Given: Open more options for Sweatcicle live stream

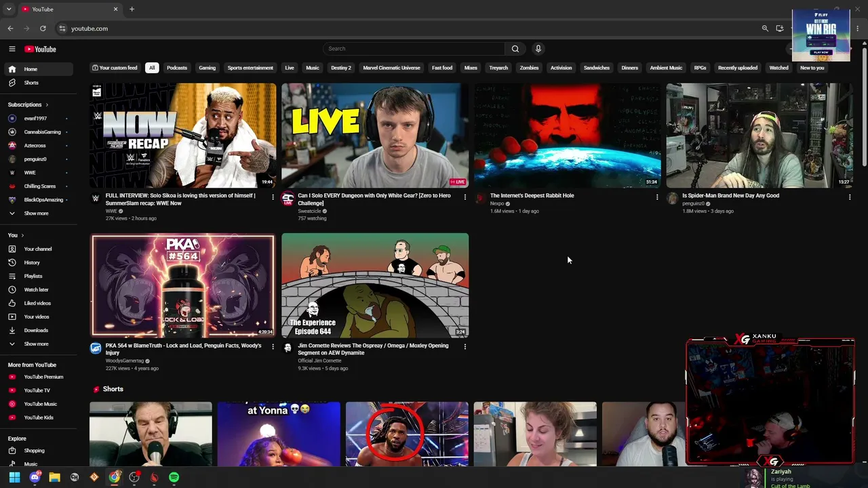Looking at the screenshot, I should click(465, 197).
